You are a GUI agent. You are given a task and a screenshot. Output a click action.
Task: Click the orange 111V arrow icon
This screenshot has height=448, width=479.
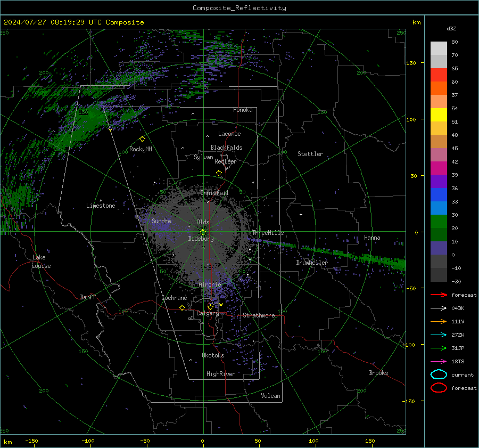click(439, 321)
